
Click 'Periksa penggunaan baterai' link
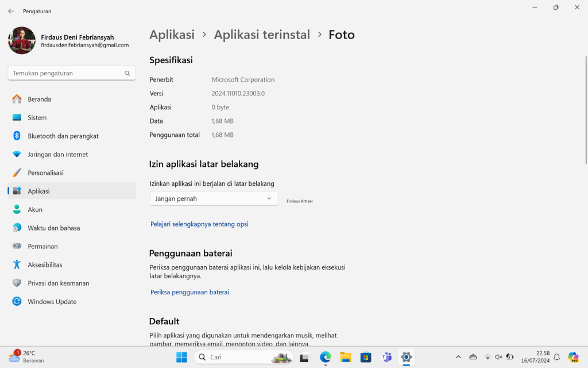(x=189, y=292)
